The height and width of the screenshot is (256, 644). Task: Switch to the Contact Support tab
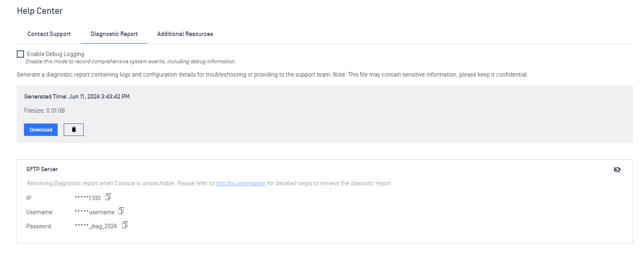(49, 34)
